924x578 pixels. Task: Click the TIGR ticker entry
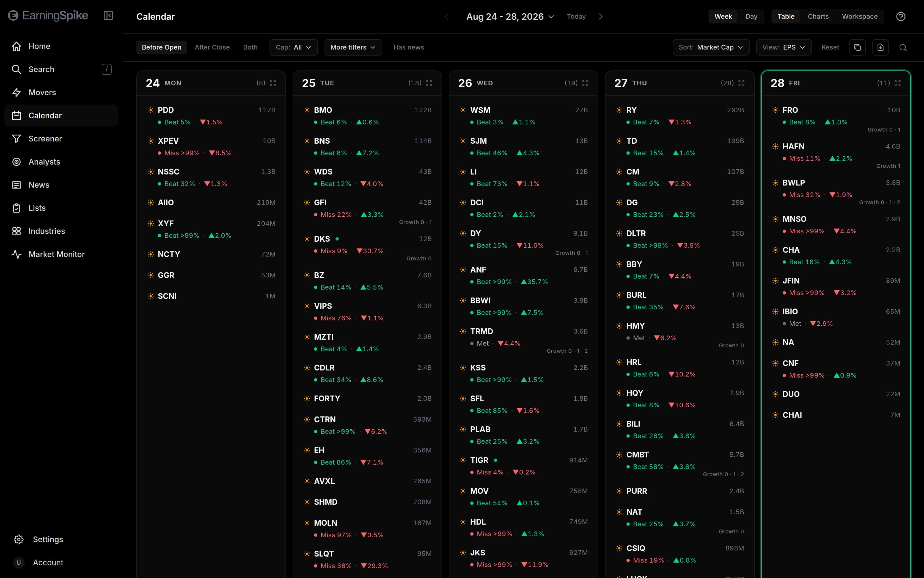(x=479, y=460)
